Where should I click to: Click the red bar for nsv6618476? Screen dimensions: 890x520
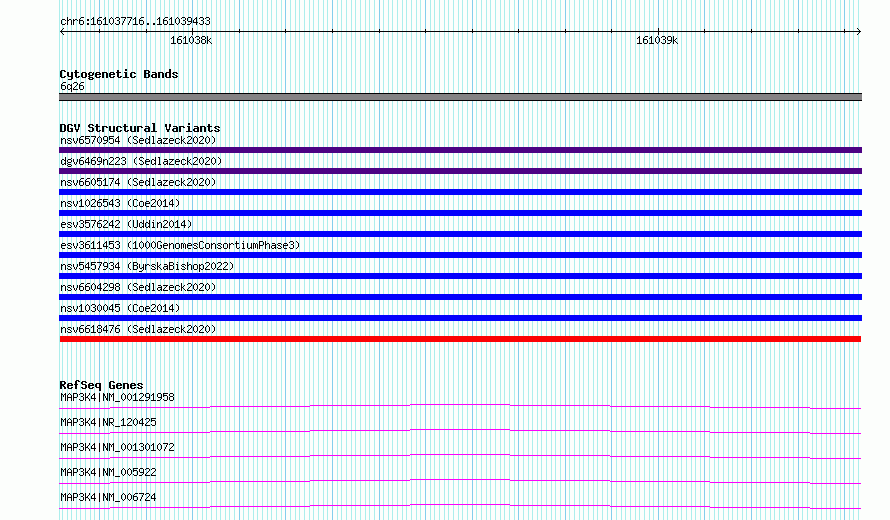[460, 339]
